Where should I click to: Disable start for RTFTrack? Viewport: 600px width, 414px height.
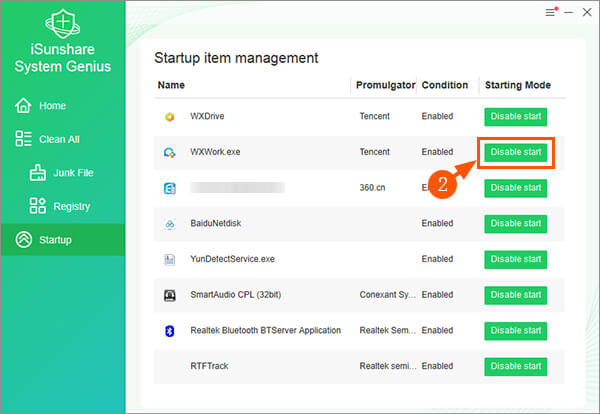[515, 366]
